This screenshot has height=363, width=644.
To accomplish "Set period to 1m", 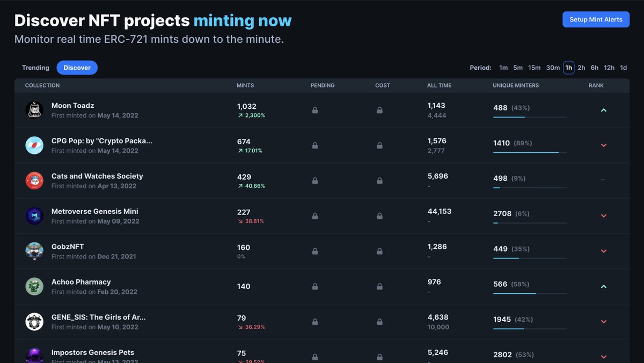I will (503, 68).
